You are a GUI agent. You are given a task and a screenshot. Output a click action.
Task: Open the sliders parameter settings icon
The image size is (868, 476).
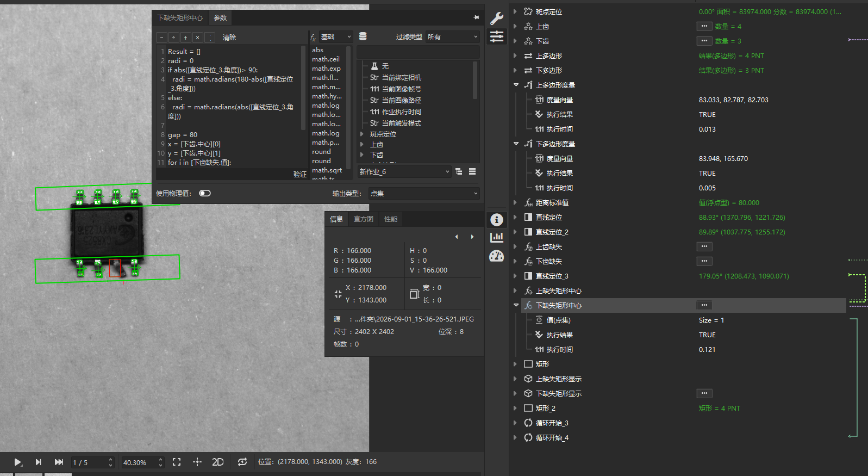point(497,37)
